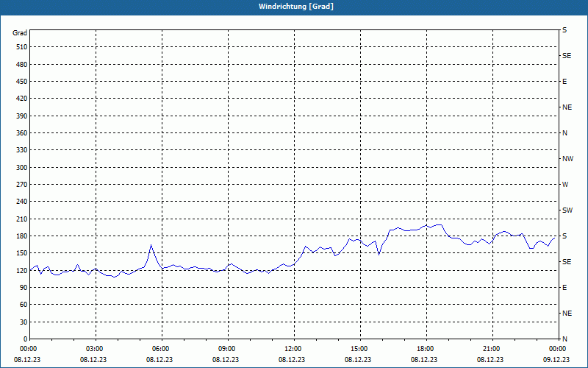
Task: Select the "510" y-axis value
Action: (22, 47)
